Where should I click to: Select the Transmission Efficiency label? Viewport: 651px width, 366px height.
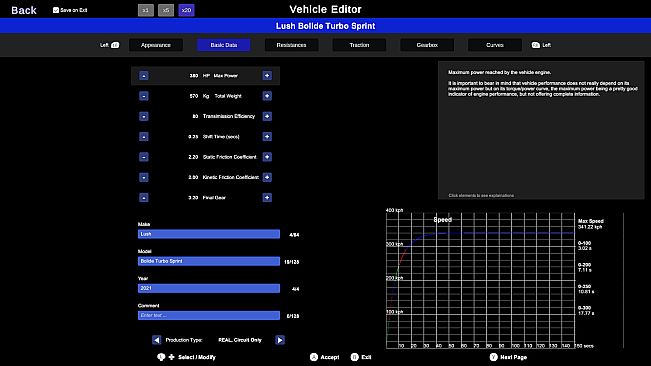coord(229,117)
